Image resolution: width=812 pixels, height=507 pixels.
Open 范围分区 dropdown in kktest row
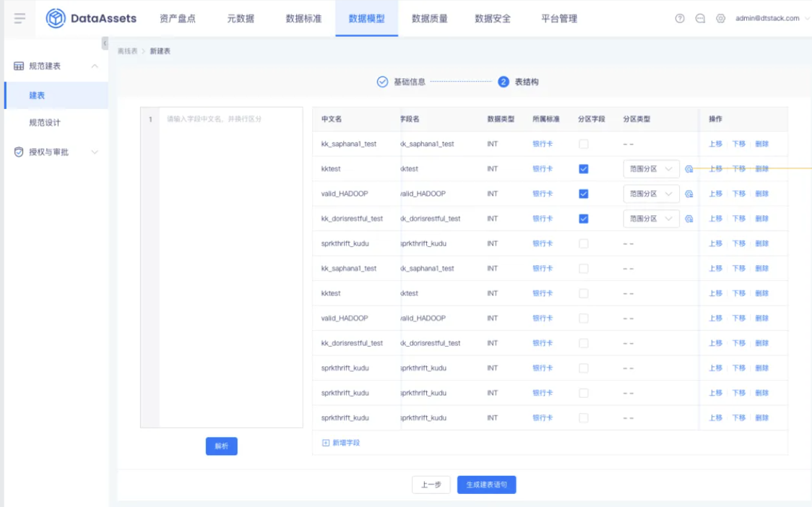point(651,169)
